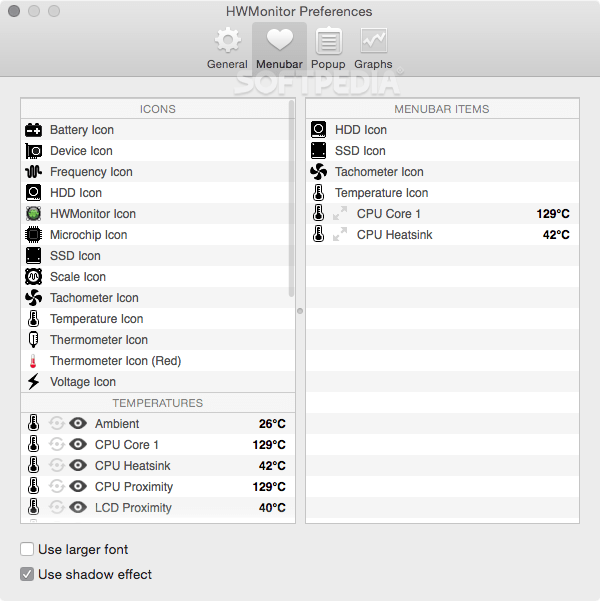Select the 'CPU Core 1' label in Menubar Items
Screen dimensions: 600x601
(x=389, y=213)
